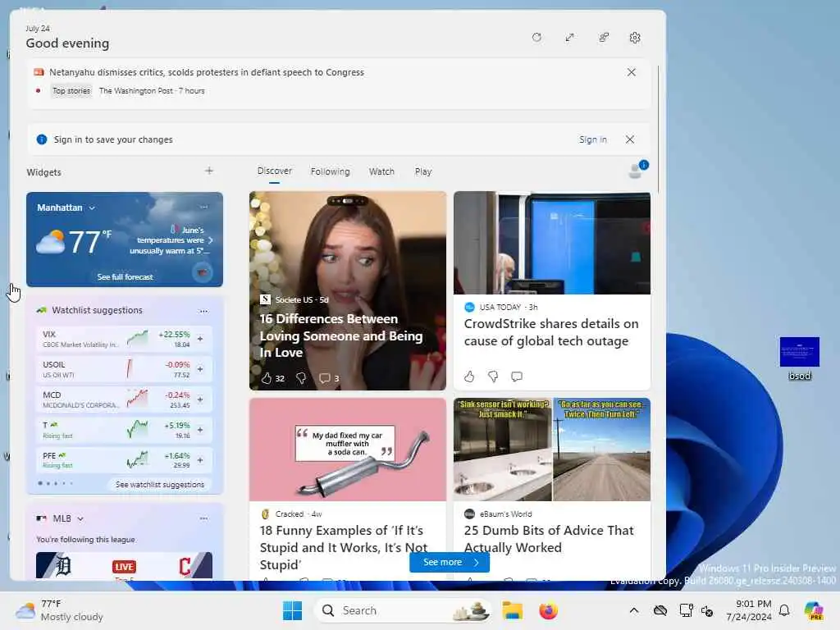Switch to the Following tab

[330, 171]
